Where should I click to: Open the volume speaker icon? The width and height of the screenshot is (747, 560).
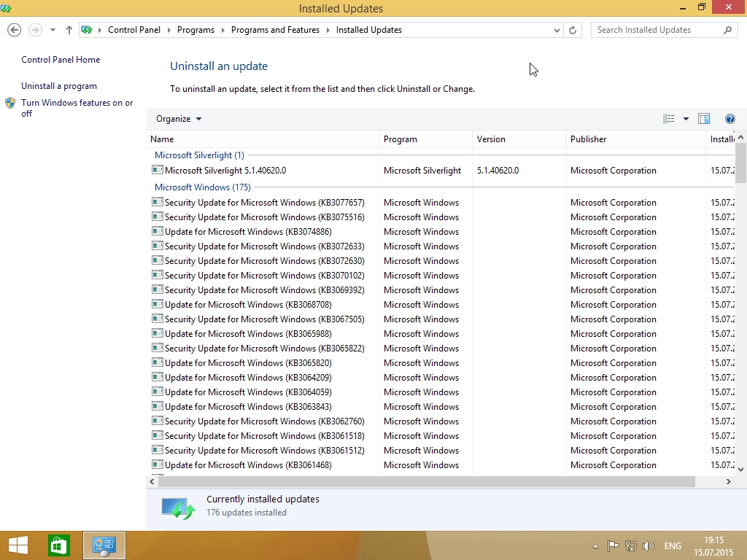click(649, 545)
